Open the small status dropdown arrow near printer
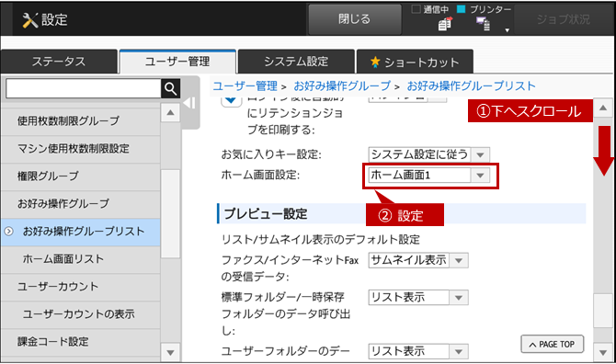 pos(508,30)
